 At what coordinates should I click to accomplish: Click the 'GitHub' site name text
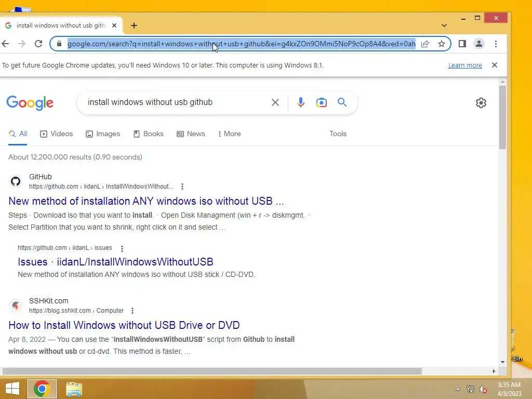(x=41, y=177)
